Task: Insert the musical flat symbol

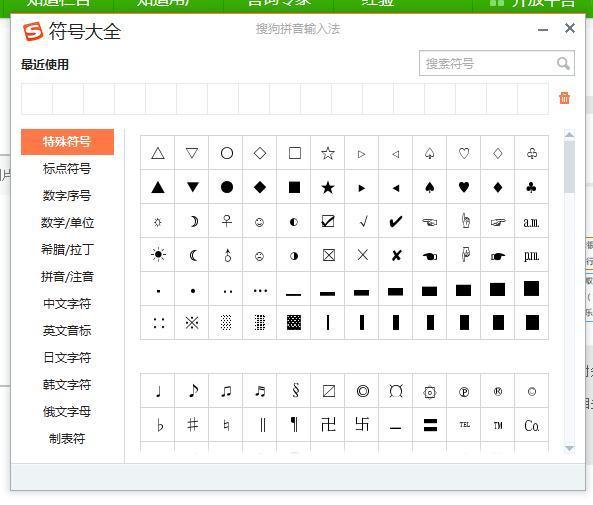Action: pyautogui.click(x=160, y=426)
